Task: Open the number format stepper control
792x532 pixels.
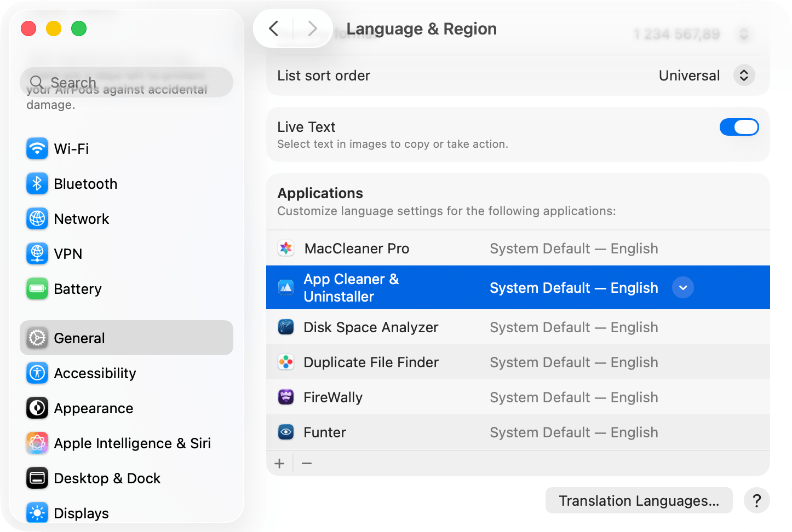Action: [x=744, y=33]
